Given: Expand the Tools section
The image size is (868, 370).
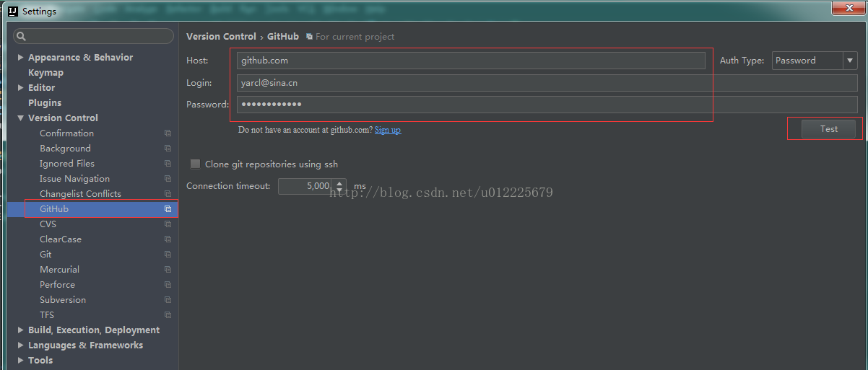Looking at the screenshot, I should (x=21, y=361).
